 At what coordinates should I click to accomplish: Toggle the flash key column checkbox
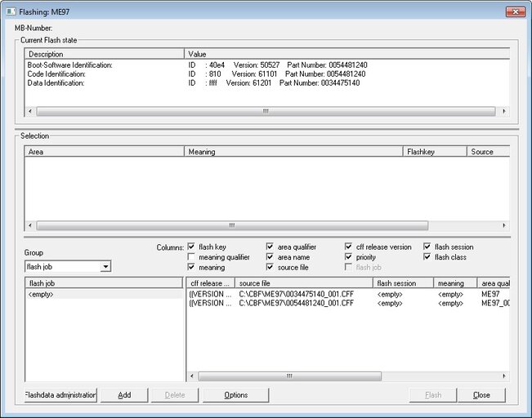[191, 247]
